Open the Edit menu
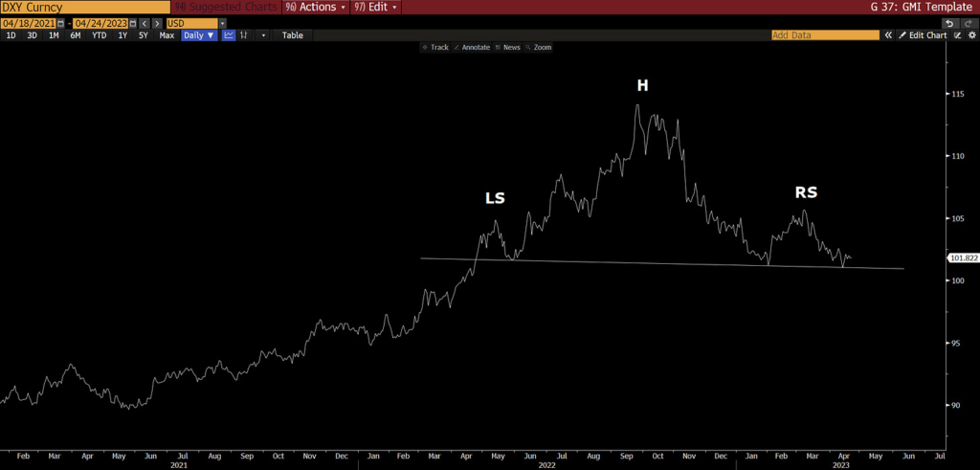 click(376, 7)
